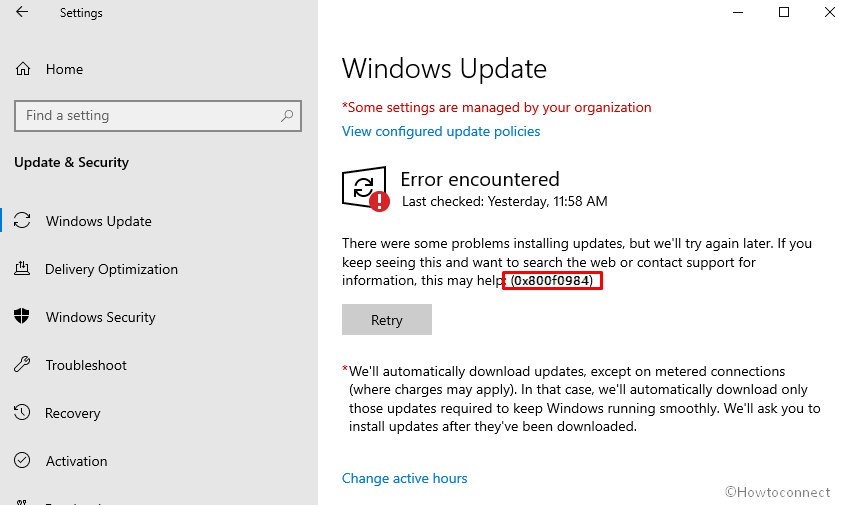Click the update error status icon
The width and height of the screenshot is (849, 505).
[x=365, y=189]
